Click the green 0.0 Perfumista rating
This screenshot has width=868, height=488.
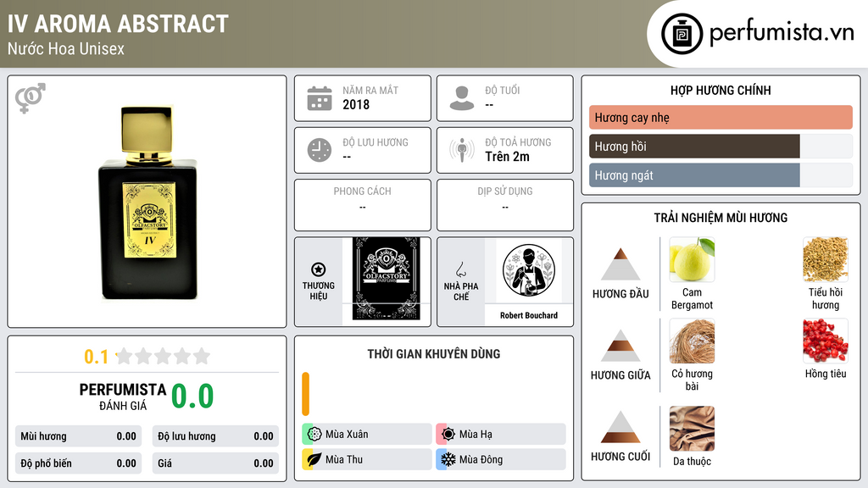(192, 396)
